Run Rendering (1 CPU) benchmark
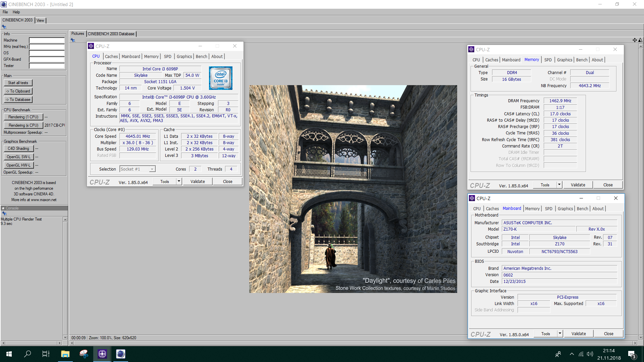This screenshot has height=362, width=644. click(23, 117)
